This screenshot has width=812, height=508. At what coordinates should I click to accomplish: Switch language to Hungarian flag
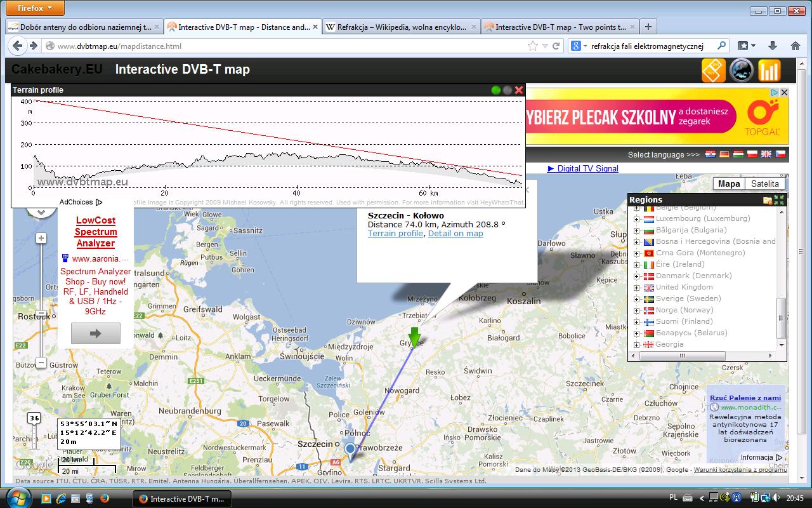click(x=738, y=154)
